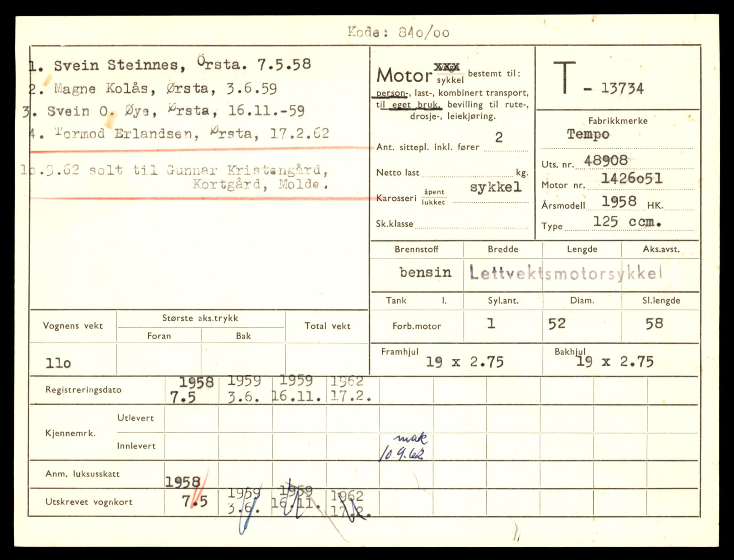Click the Kode: 840/00 header text
This screenshot has width=734, height=560.
(x=398, y=32)
